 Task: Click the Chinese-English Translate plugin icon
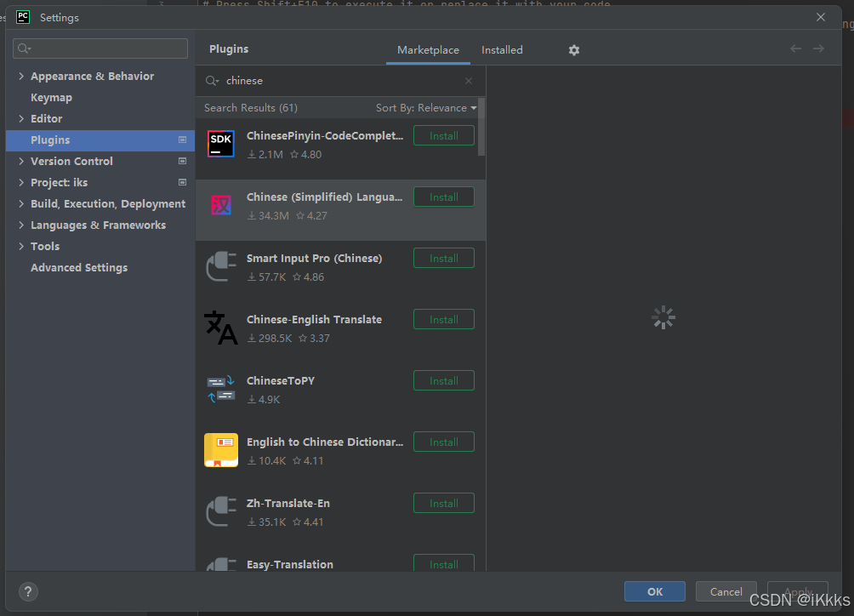(x=221, y=328)
